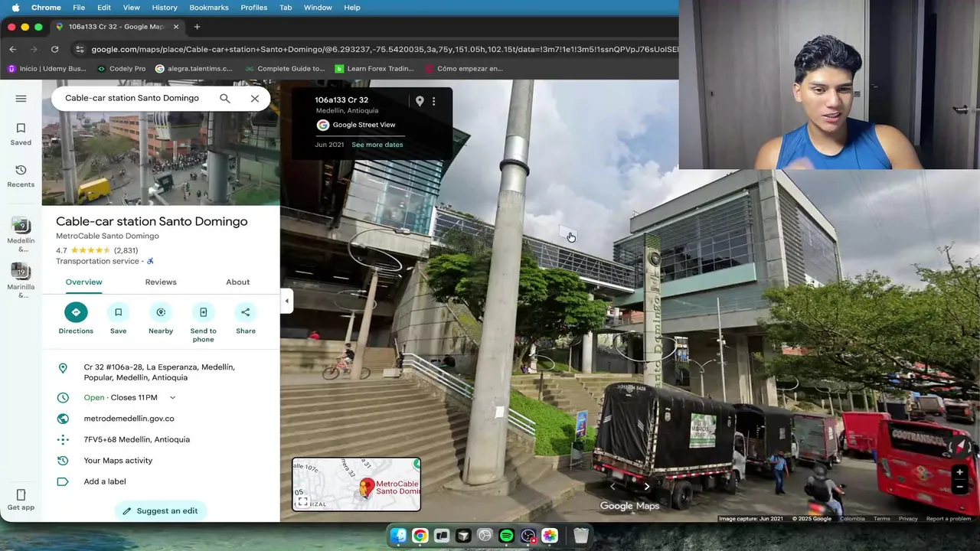This screenshot has height=551, width=980.
Task: Click the 2,831 reviews count
Action: (126, 250)
